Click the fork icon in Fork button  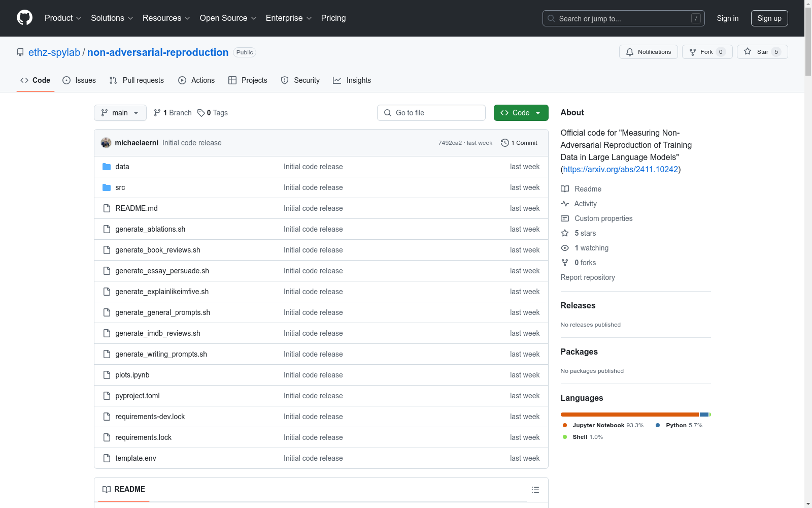click(693, 52)
